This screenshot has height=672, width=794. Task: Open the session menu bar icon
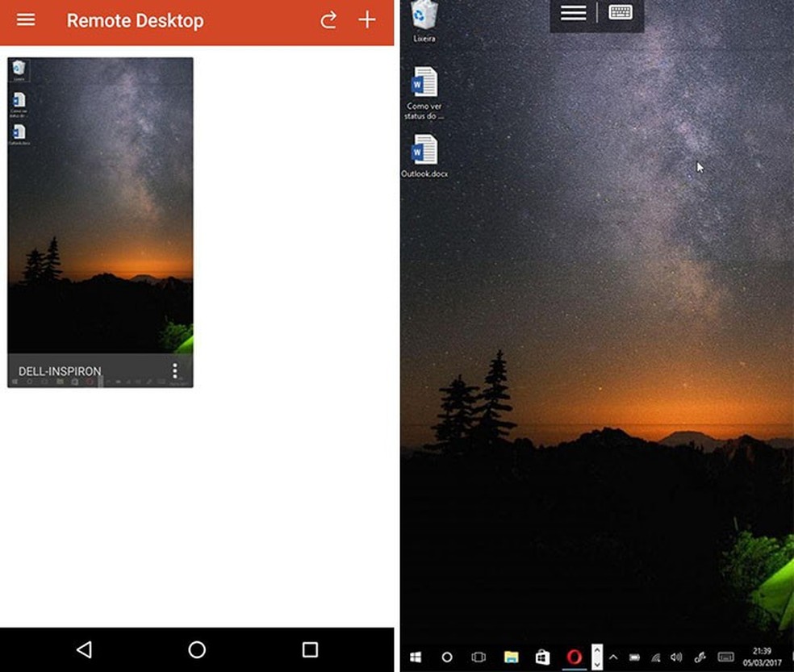(573, 13)
